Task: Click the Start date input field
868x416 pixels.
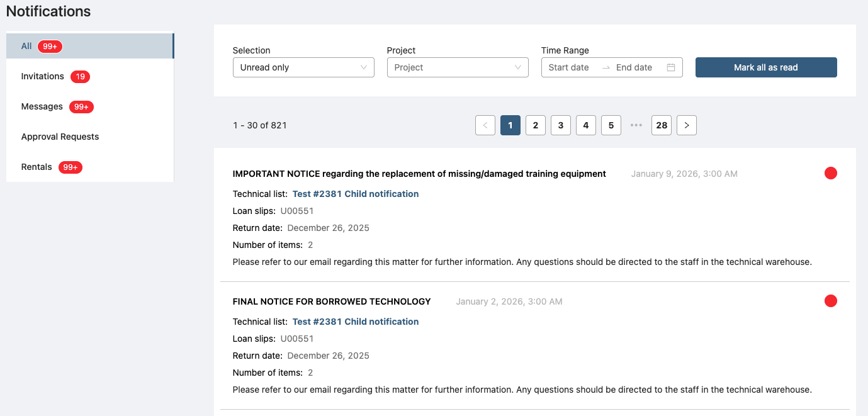Action: [569, 67]
